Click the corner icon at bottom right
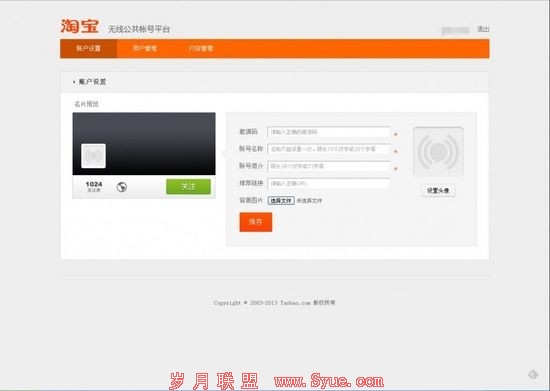The width and height of the screenshot is (550, 391). 533,375
